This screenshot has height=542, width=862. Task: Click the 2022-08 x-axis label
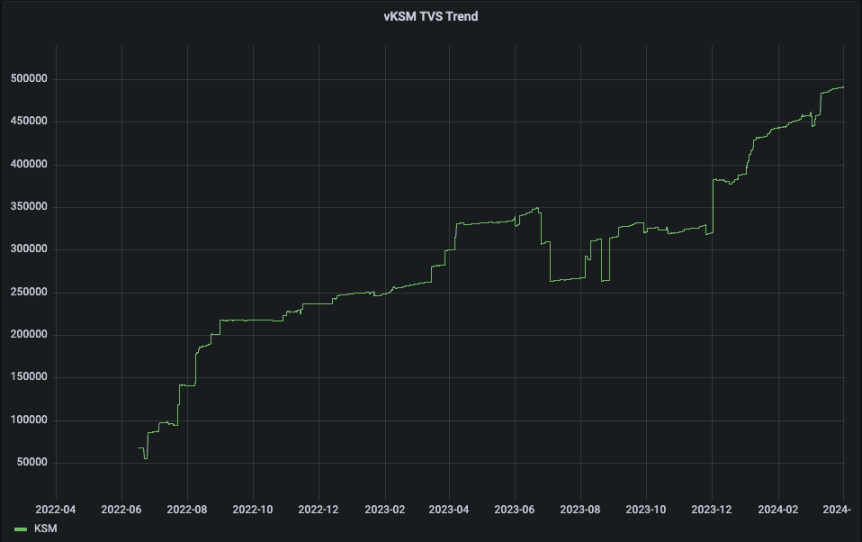tap(187, 510)
